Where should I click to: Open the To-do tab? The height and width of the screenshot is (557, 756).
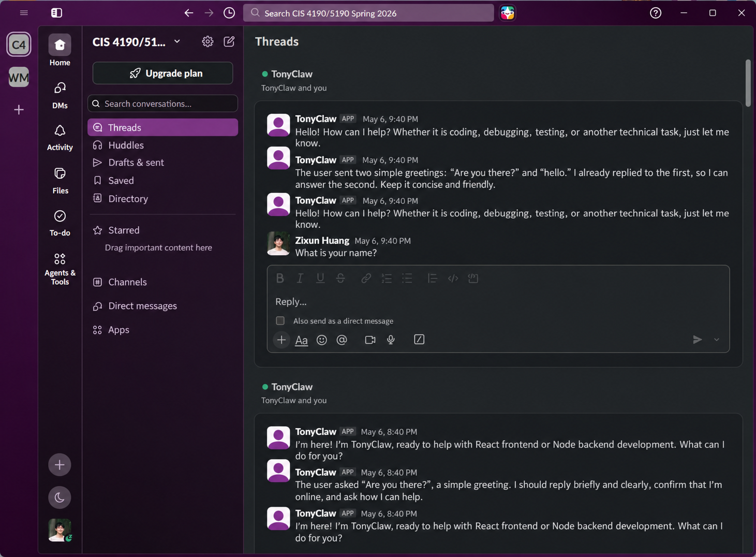coord(60,223)
